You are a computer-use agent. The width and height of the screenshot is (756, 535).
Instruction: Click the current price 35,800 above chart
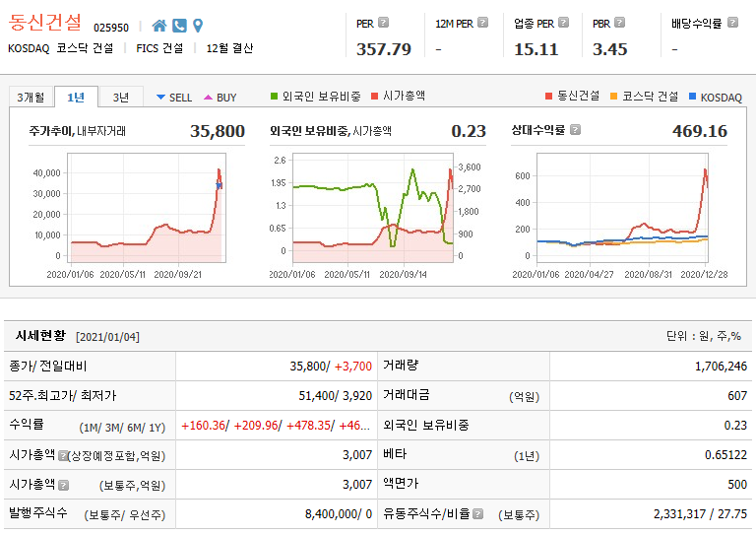tap(218, 131)
